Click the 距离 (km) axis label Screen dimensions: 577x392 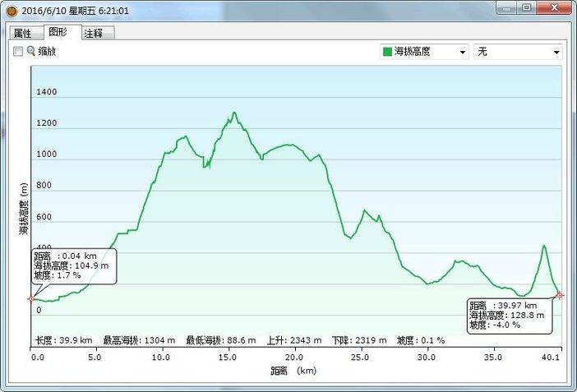click(293, 371)
